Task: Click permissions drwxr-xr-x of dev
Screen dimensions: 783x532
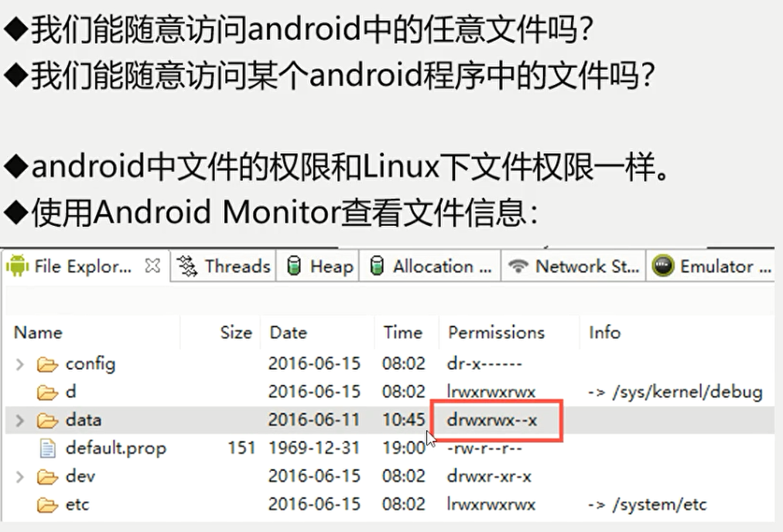Action: (x=489, y=476)
